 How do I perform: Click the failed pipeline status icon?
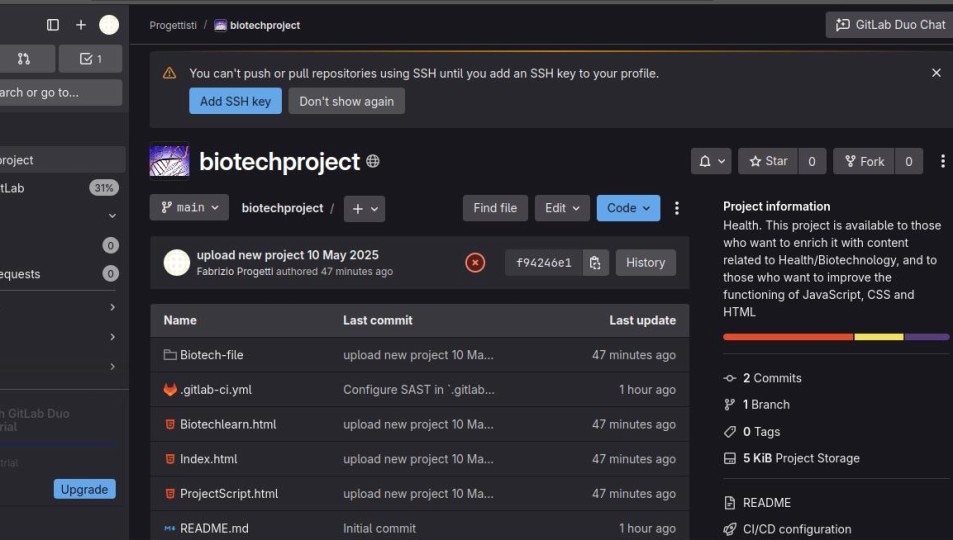(475, 263)
